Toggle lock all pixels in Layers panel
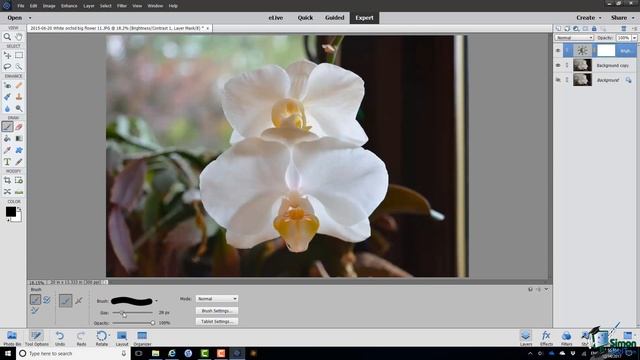Screen dimensions: 640x360 point(594,29)
